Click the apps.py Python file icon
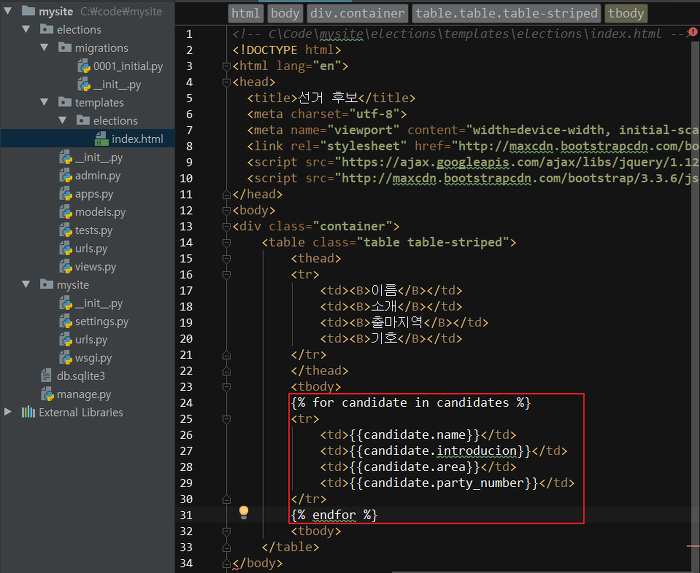The height and width of the screenshot is (573, 700). click(66, 194)
